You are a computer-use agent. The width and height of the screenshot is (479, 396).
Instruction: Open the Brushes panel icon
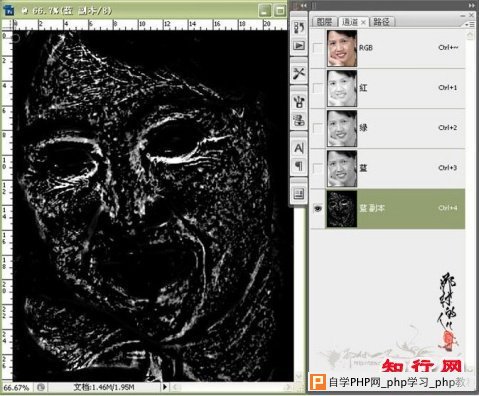pyautogui.click(x=299, y=101)
